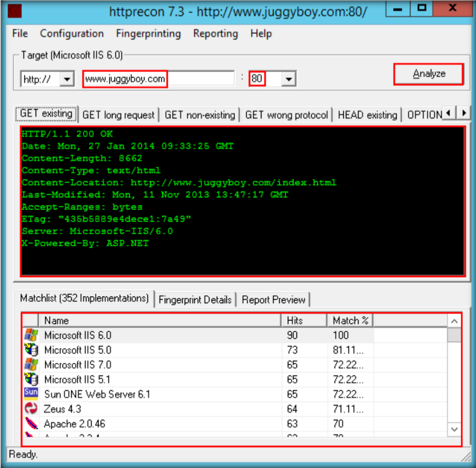Click the Zeus 4.3 red icon
The width and height of the screenshot is (476, 468).
click(31, 408)
